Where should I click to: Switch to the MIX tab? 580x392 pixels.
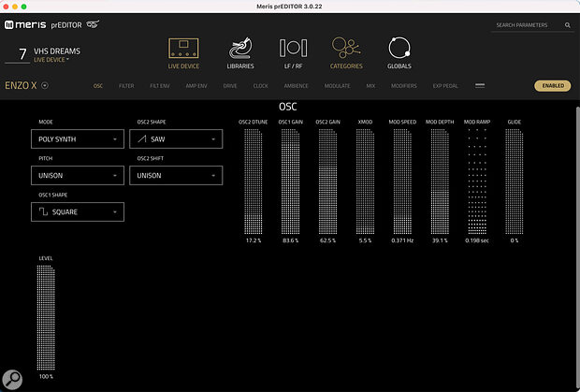(x=370, y=86)
